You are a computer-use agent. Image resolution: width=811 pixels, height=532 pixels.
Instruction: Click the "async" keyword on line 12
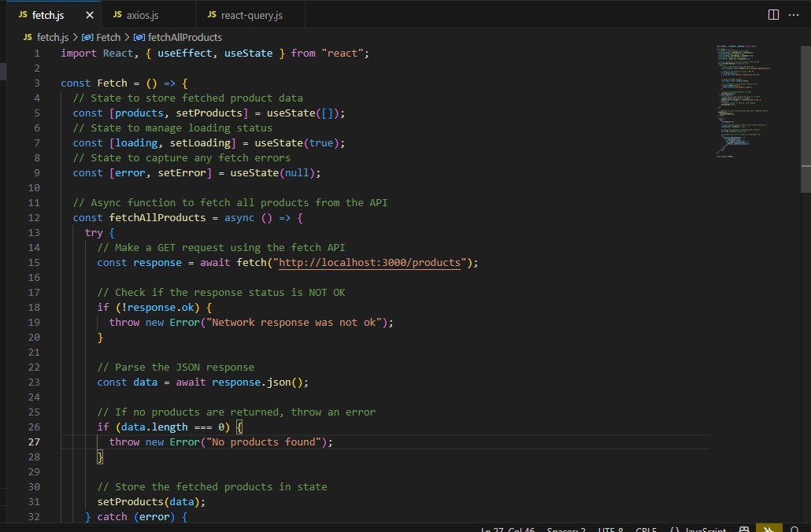click(x=239, y=218)
